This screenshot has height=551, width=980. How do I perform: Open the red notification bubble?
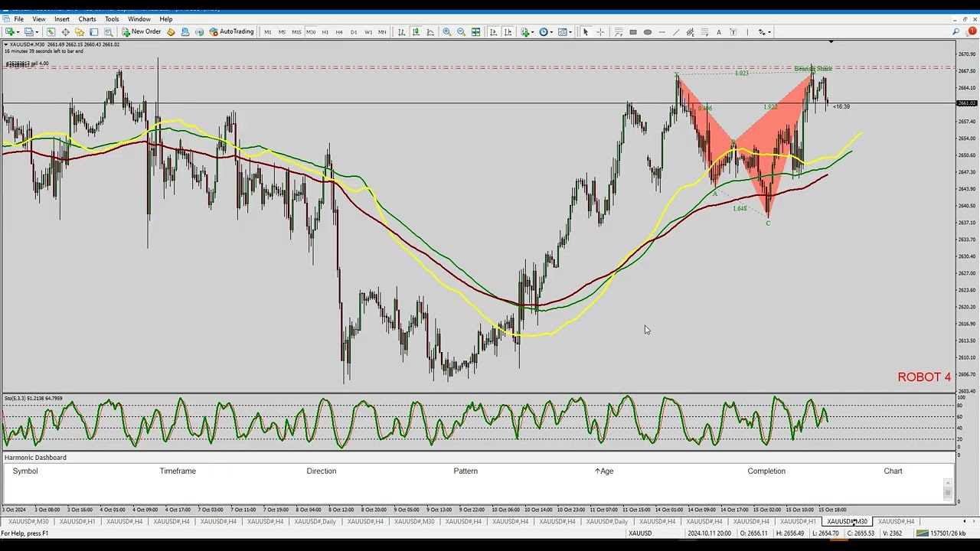coord(971,31)
